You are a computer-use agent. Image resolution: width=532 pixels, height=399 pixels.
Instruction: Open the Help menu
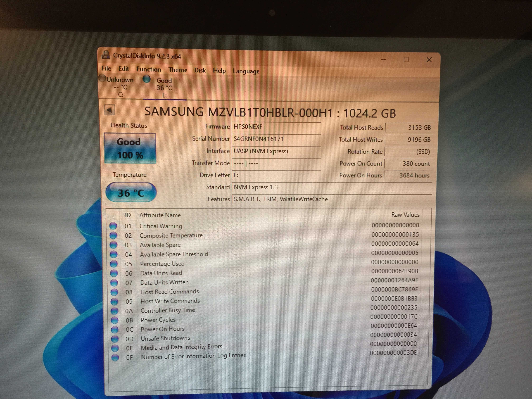point(219,71)
